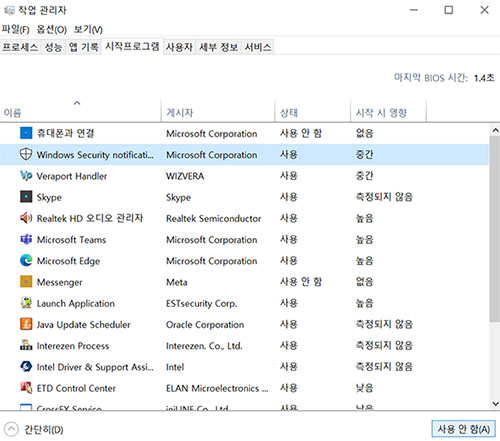Click the ETD Control Center icon
The image size is (500, 441).
tap(26, 388)
